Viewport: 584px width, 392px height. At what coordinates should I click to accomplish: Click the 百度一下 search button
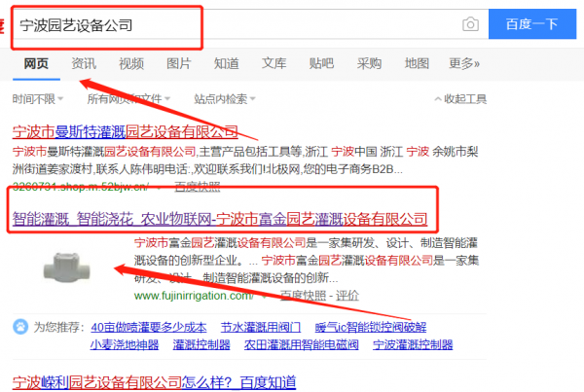(x=530, y=23)
